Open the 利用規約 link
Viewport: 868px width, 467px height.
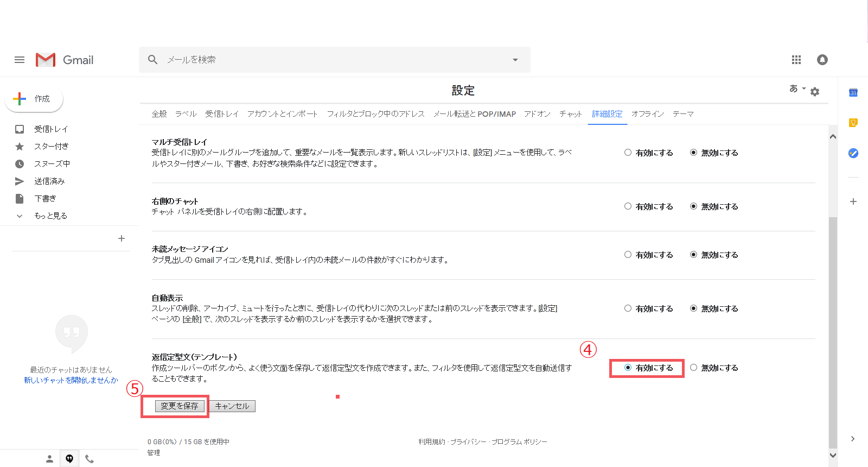pos(432,442)
